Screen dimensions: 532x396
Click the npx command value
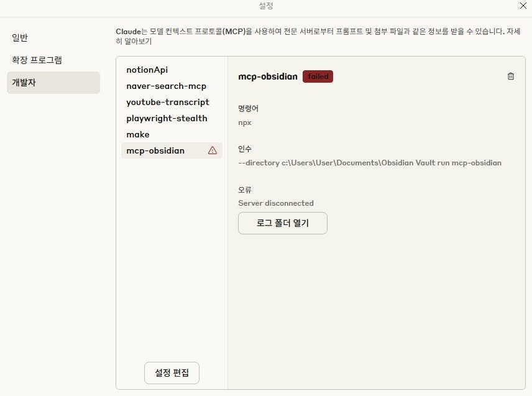click(x=245, y=123)
